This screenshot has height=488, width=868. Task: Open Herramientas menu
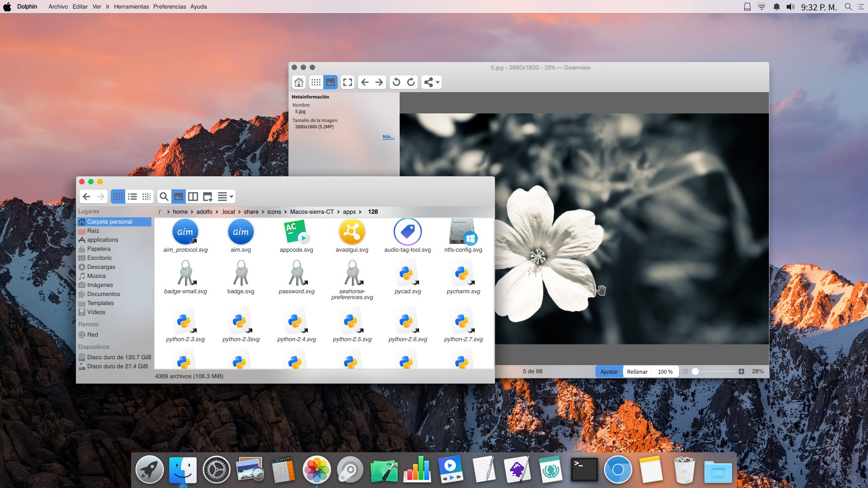click(x=131, y=7)
